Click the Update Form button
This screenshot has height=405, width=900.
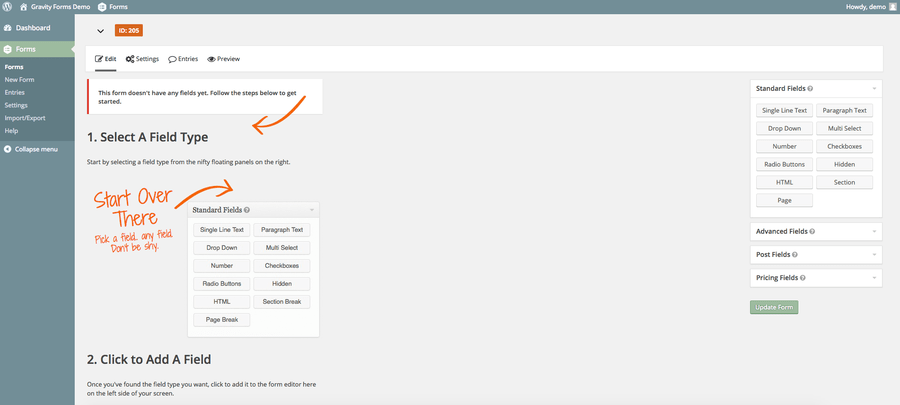coord(774,307)
